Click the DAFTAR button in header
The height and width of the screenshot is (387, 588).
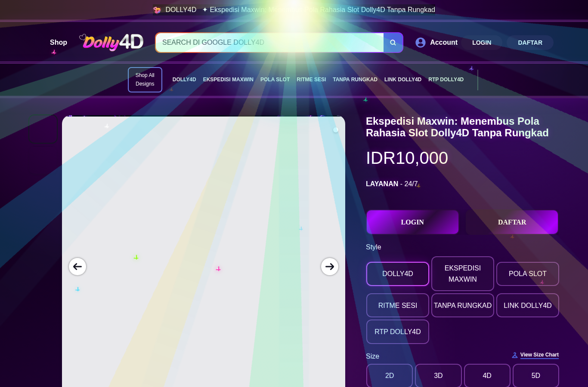point(530,43)
